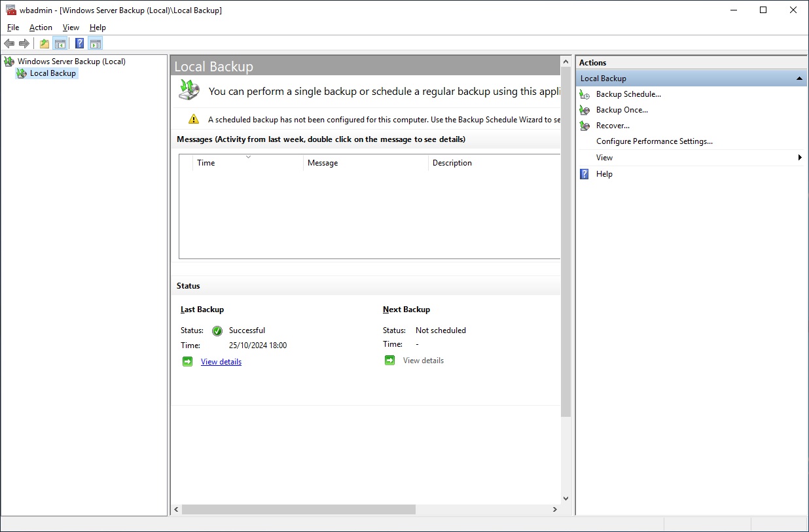
Task: Click the Back arrow toolbar icon
Action: point(9,44)
